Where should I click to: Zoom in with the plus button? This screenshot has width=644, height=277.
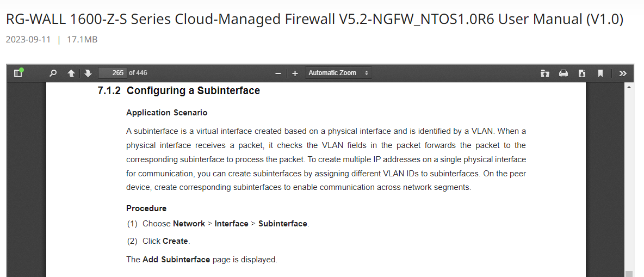click(x=295, y=73)
